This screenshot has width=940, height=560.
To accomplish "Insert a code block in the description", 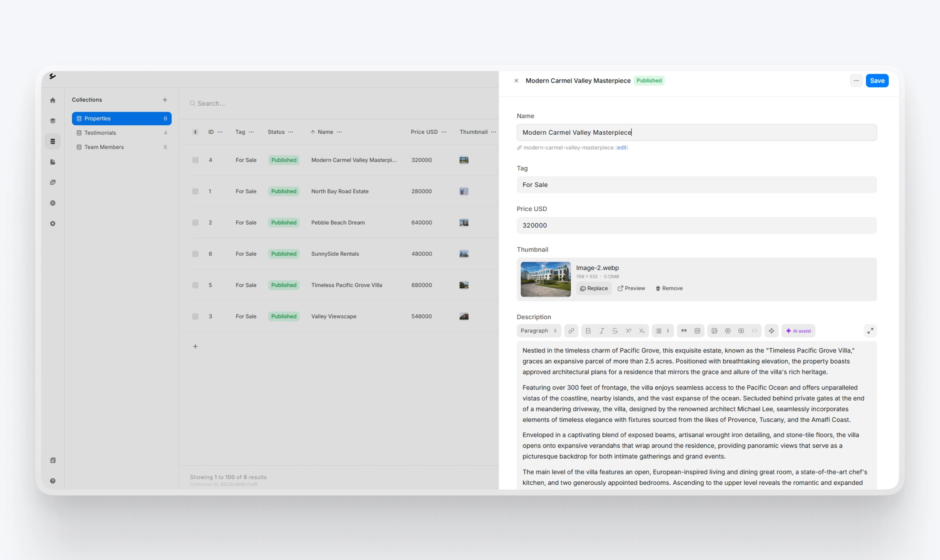I will (698, 331).
